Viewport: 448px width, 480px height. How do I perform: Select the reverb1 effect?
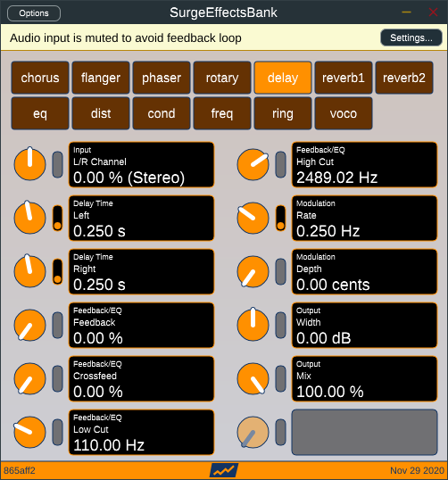344,78
